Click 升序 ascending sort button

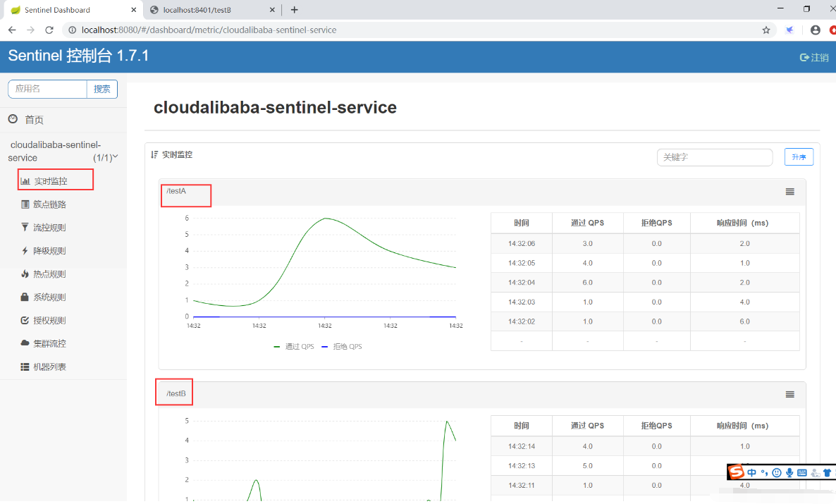click(799, 157)
